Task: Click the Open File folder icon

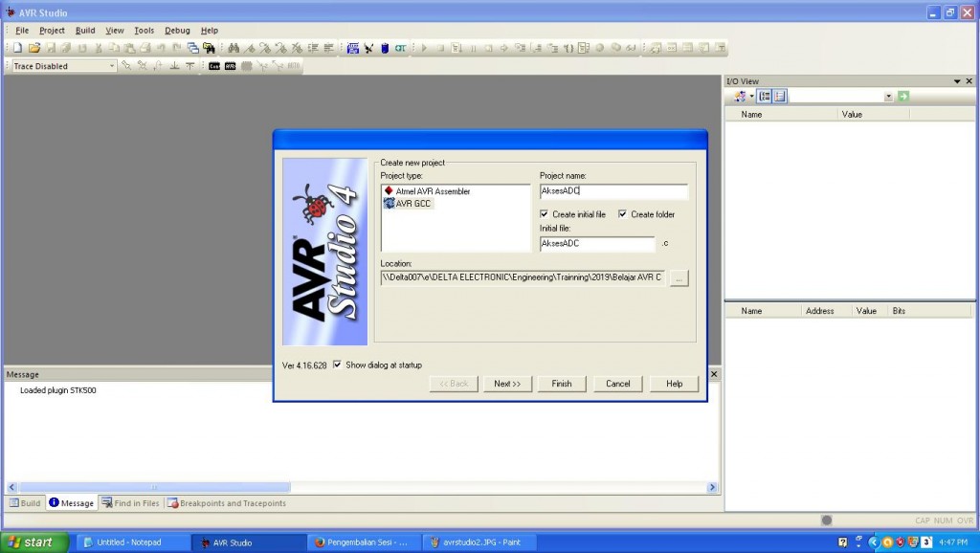Action: (x=33, y=48)
